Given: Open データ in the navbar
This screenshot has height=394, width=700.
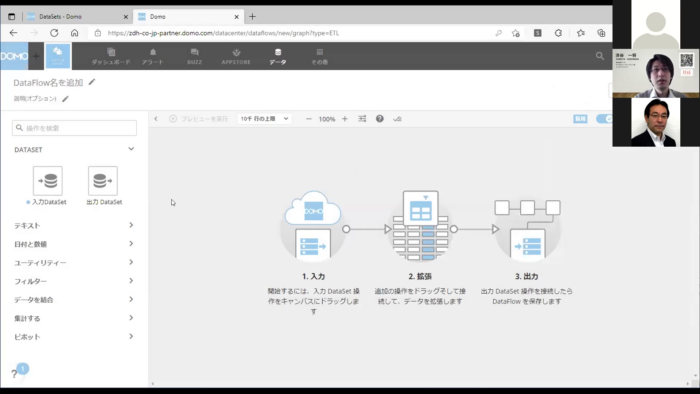Looking at the screenshot, I should (x=278, y=56).
